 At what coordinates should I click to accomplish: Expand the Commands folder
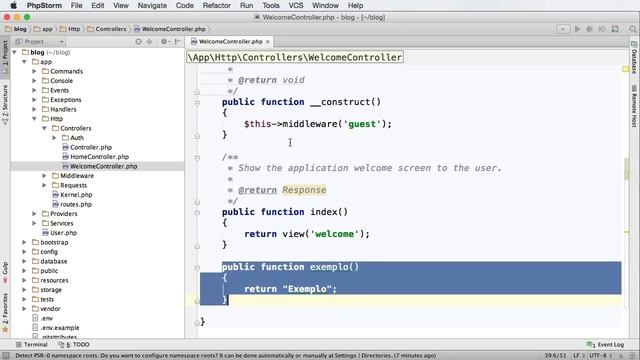click(34, 71)
